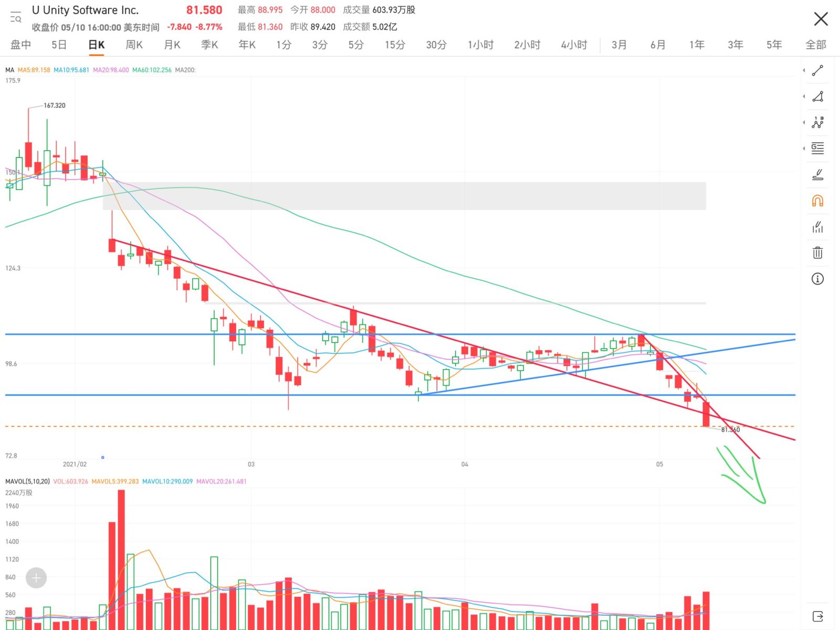This screenshot has width=840, height=630.
Task: Tap the small blue event dot on timeline
Action: click(x=102, y=457)
